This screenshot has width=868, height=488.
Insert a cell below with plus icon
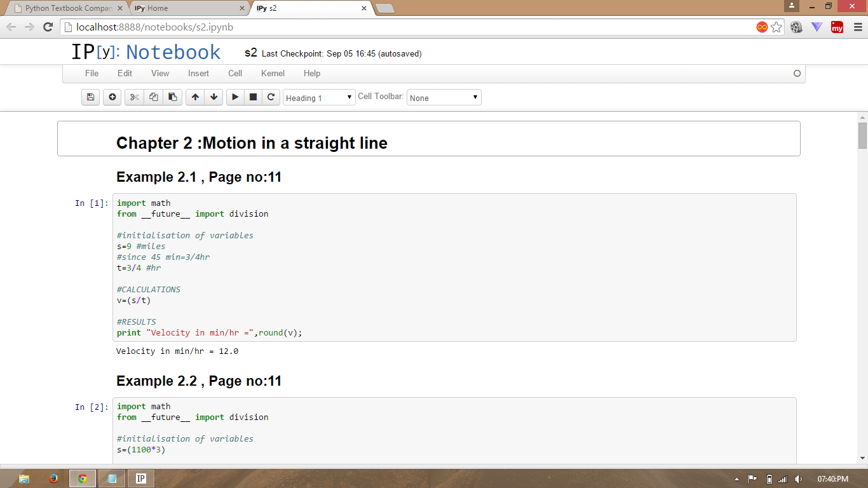click(112, 97)
